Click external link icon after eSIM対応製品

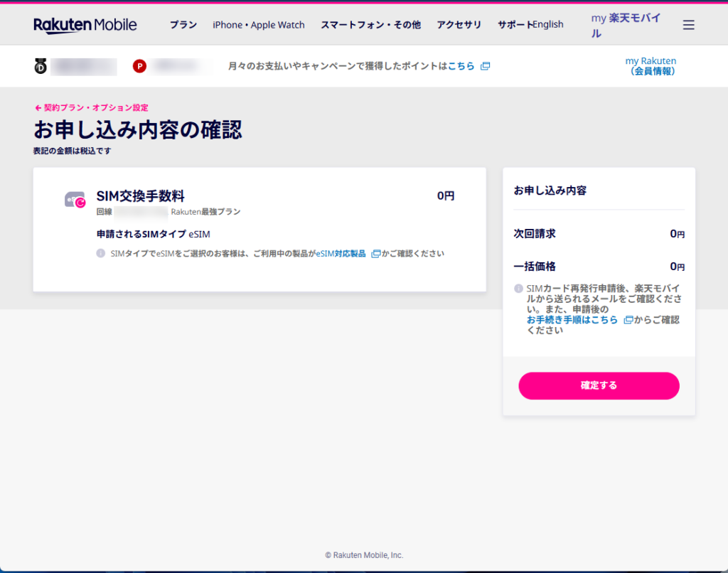[375, 254]
